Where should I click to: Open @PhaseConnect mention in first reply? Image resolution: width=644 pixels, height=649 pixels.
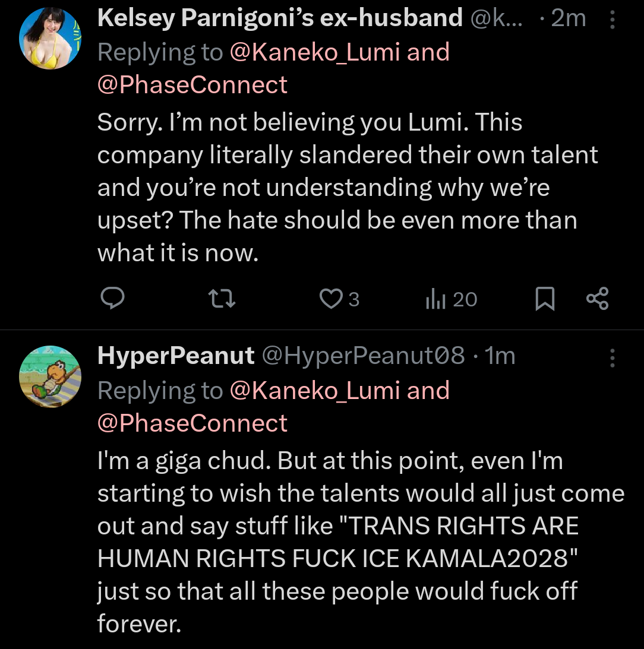(192, 85)
